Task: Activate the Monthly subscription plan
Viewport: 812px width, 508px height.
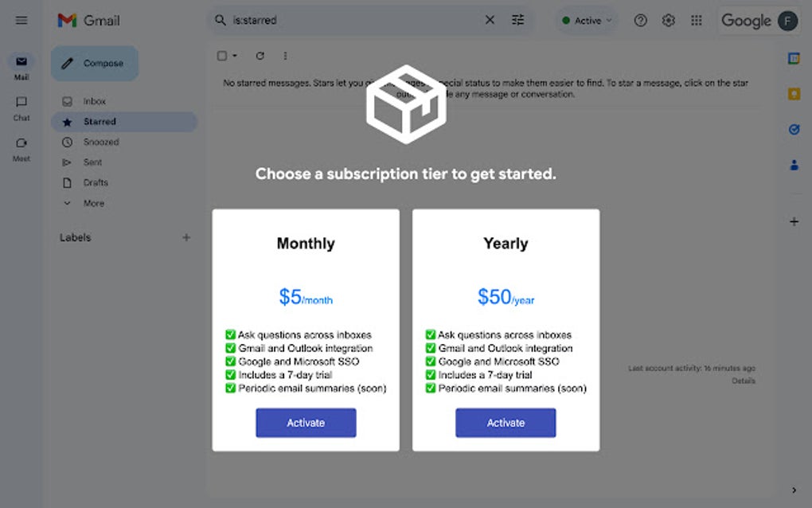Action: tap(306, 423)
